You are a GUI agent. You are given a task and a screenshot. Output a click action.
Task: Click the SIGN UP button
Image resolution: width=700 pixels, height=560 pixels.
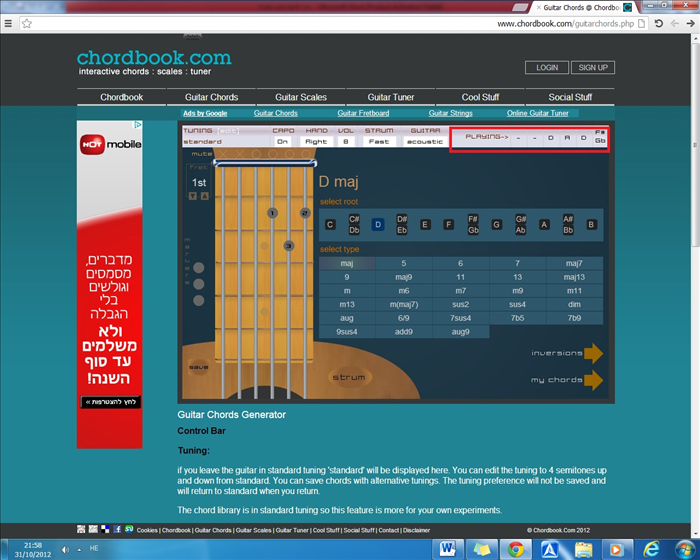[593, 67]
